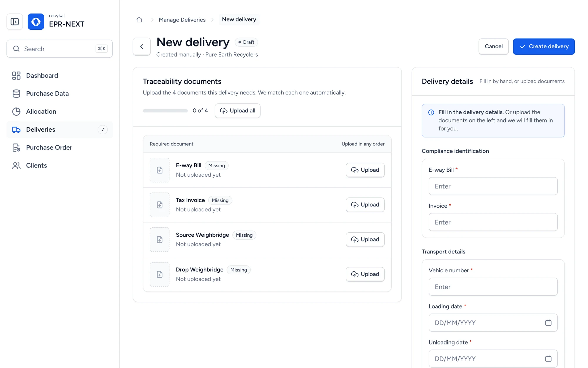Click the recykal EPR-NEXT logo icon

[x=36, y=21]
